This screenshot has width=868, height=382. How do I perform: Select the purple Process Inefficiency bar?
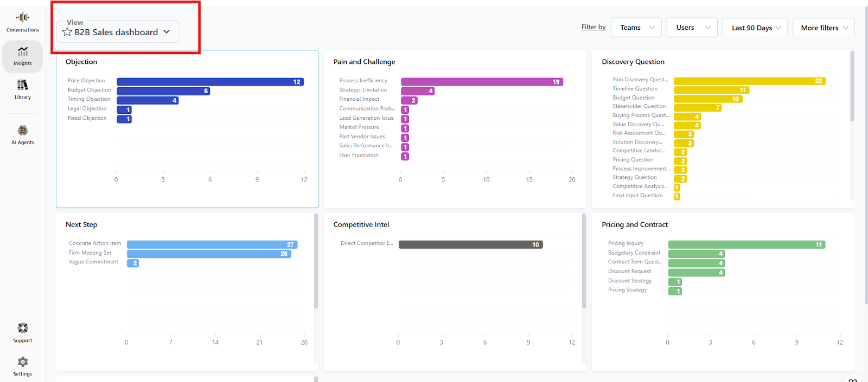pyautogui.click(x=482, y=82)
